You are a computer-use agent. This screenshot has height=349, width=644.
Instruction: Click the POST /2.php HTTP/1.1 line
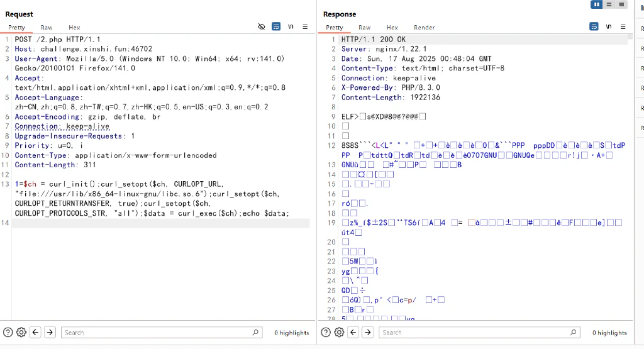point(57,40)
